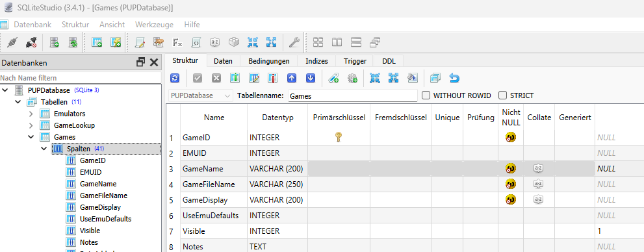Switch to the Bedingungen tab
This screenshot has height=252, width=644.
pos(269,61)
